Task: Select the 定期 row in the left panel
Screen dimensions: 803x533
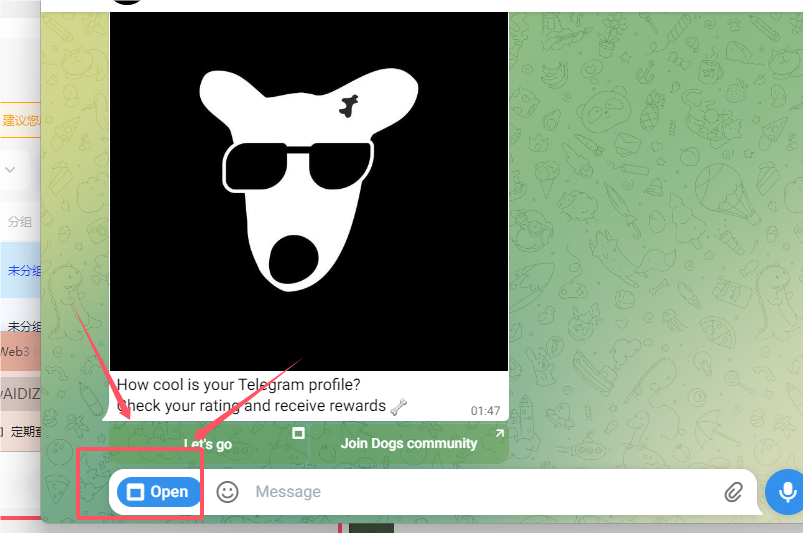Action: click(x=20, y=432)
